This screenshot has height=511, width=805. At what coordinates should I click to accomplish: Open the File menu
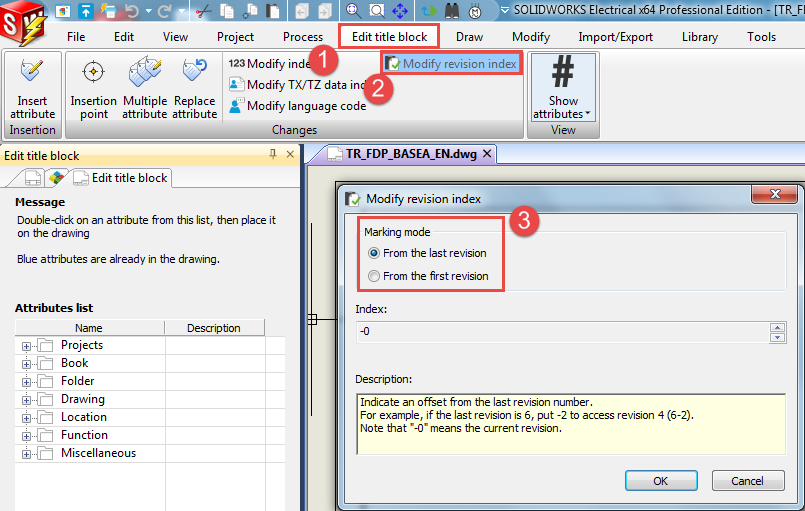point(76,37)
